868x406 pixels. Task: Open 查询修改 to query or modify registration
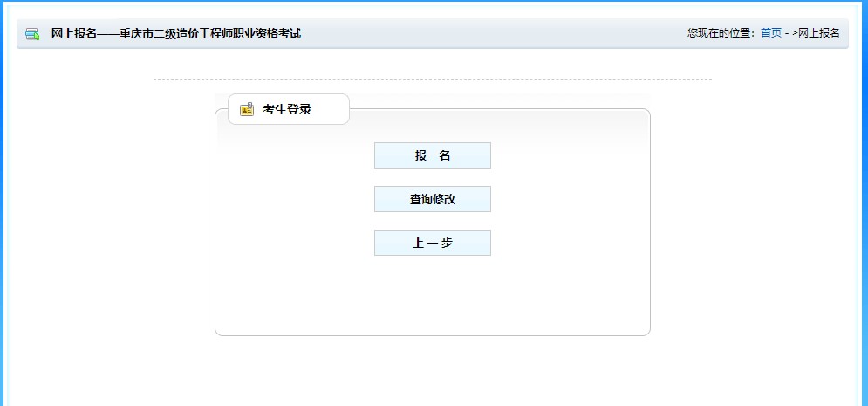point(432,199)
